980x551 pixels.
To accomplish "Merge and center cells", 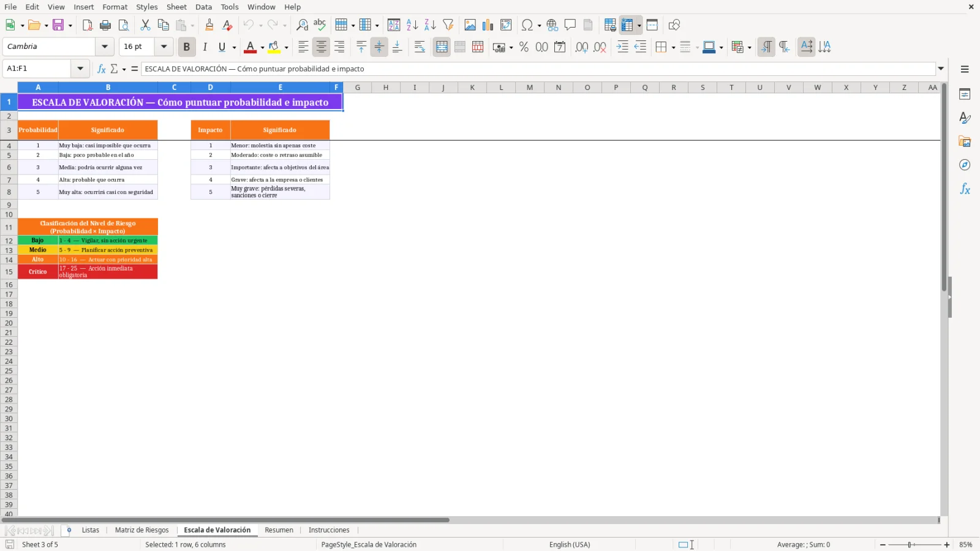I will tap(442, 47).
